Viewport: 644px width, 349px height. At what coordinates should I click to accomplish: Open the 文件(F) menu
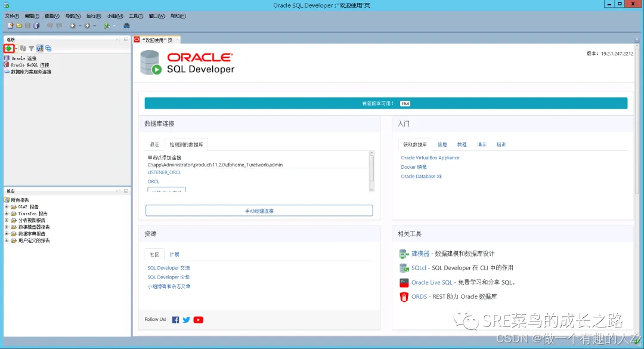click(x=12, y=16)
